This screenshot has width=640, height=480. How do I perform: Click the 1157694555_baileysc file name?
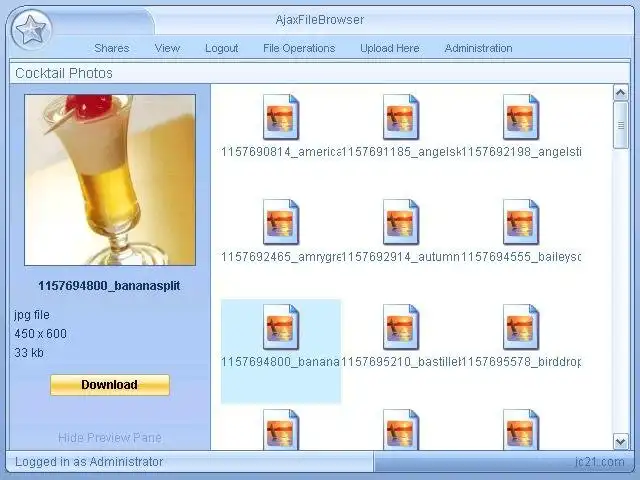click(521, 257)
